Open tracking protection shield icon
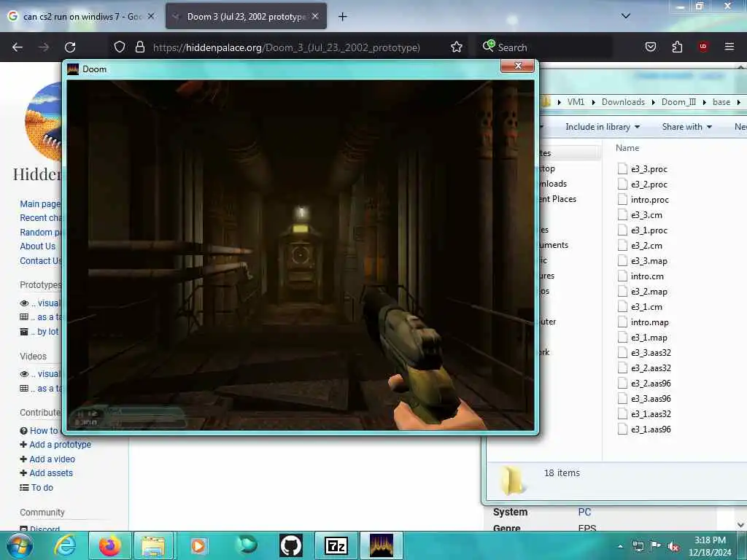This screenshot has height=560, width=747. [x=120, y=47]
